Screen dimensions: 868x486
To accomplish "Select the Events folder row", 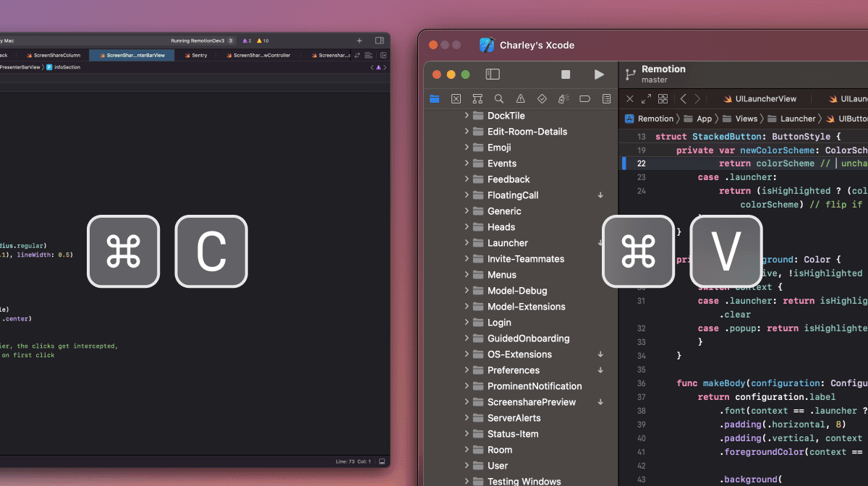I will pos(521,163).
